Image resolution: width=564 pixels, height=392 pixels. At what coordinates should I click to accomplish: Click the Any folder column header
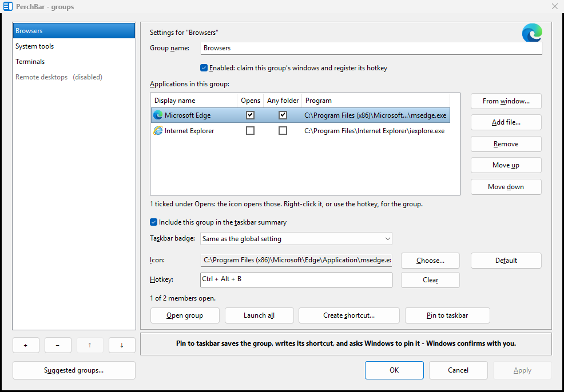283,101
